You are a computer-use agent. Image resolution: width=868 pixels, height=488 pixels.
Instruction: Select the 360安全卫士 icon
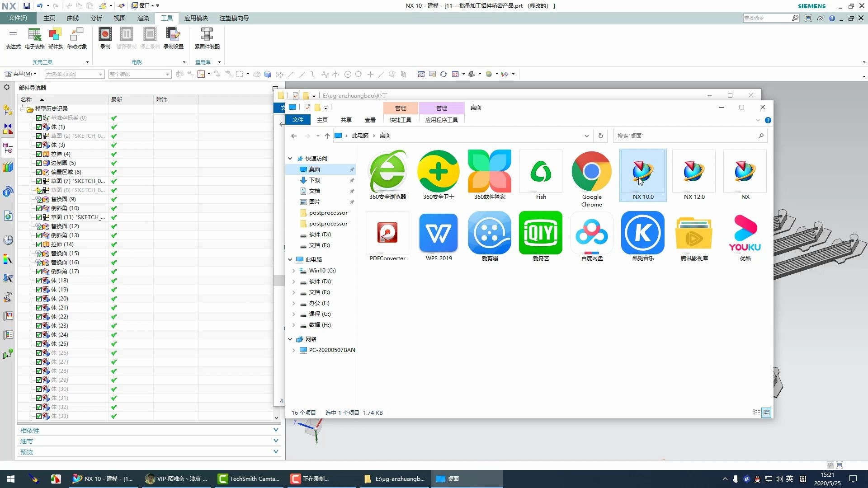(439, 175)
